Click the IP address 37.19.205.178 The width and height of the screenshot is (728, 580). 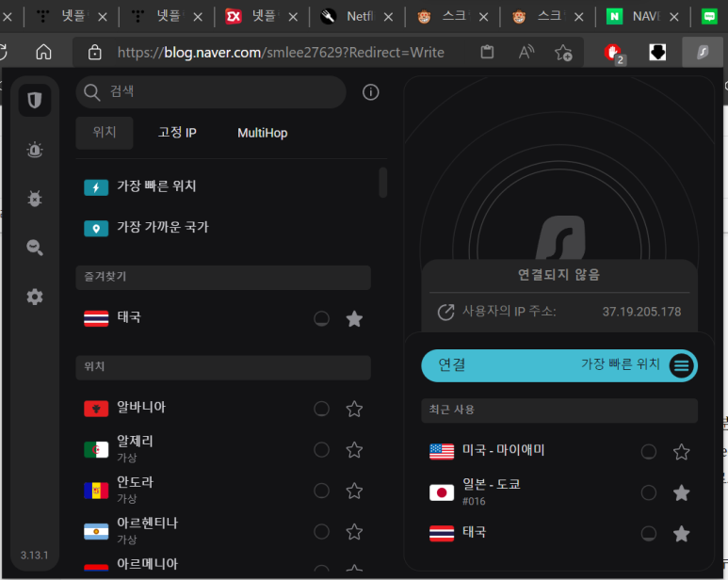point(641,312)
